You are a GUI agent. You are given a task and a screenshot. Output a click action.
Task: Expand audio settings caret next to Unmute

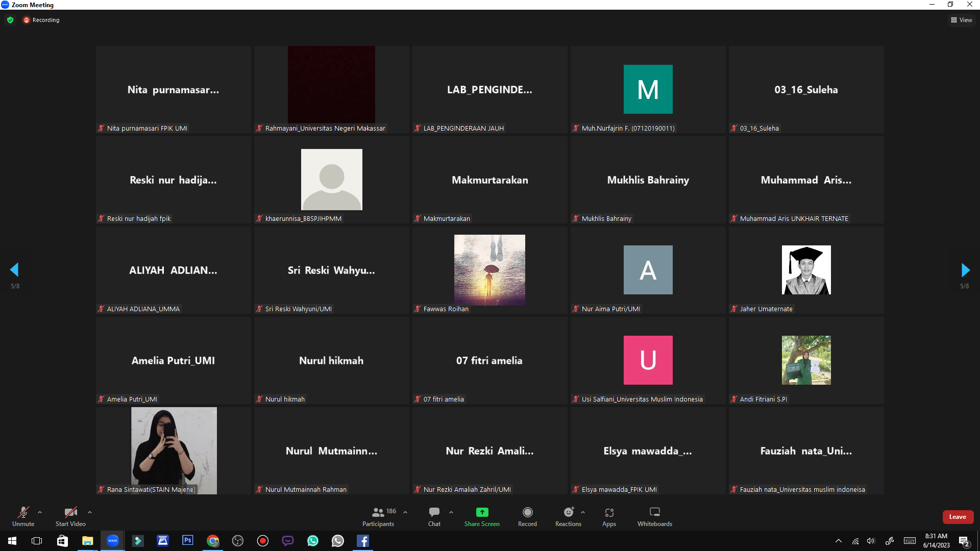point(40,512)
